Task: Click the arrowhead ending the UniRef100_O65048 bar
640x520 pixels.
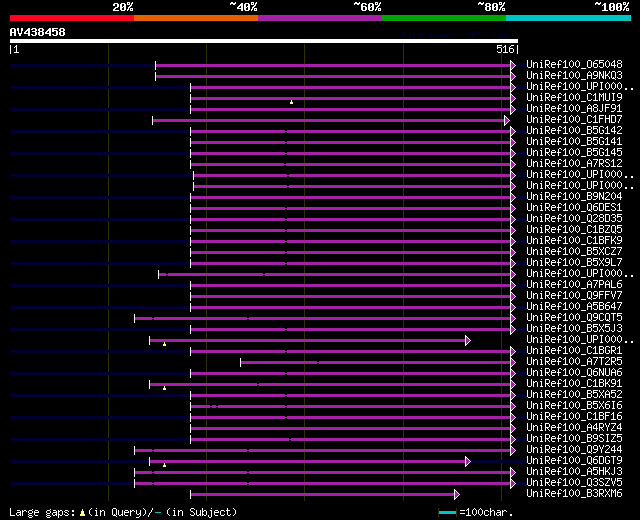Action: pos(513,65)
